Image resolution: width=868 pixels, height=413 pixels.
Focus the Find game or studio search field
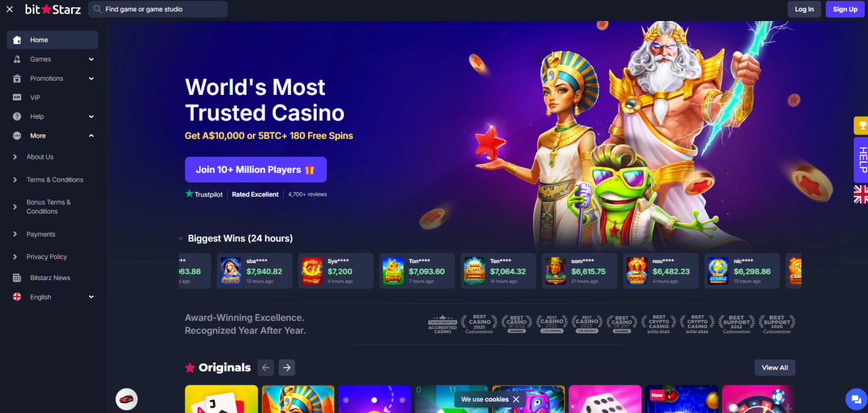tap(158, 9)
